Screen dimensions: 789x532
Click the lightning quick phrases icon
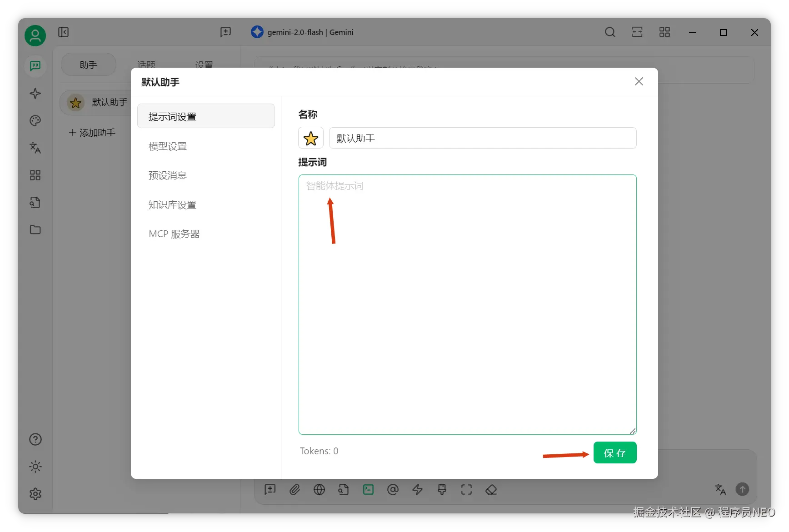(417, 489)
